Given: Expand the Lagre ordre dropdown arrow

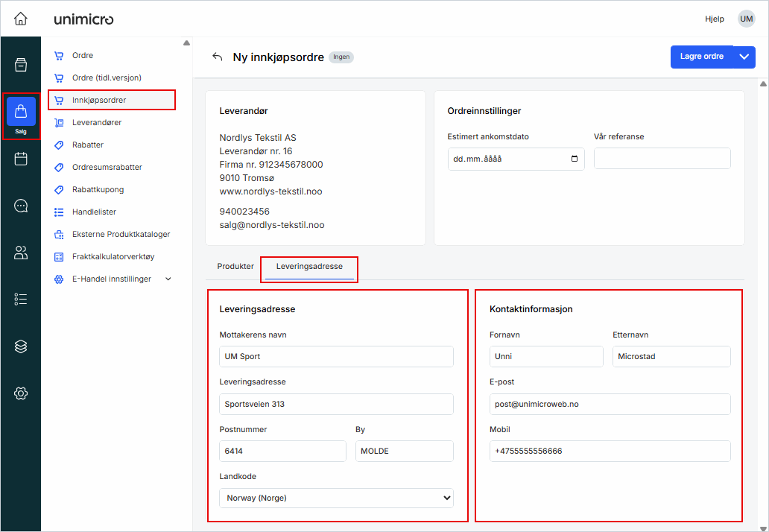Looking at the screenshot, I should 744,57.
